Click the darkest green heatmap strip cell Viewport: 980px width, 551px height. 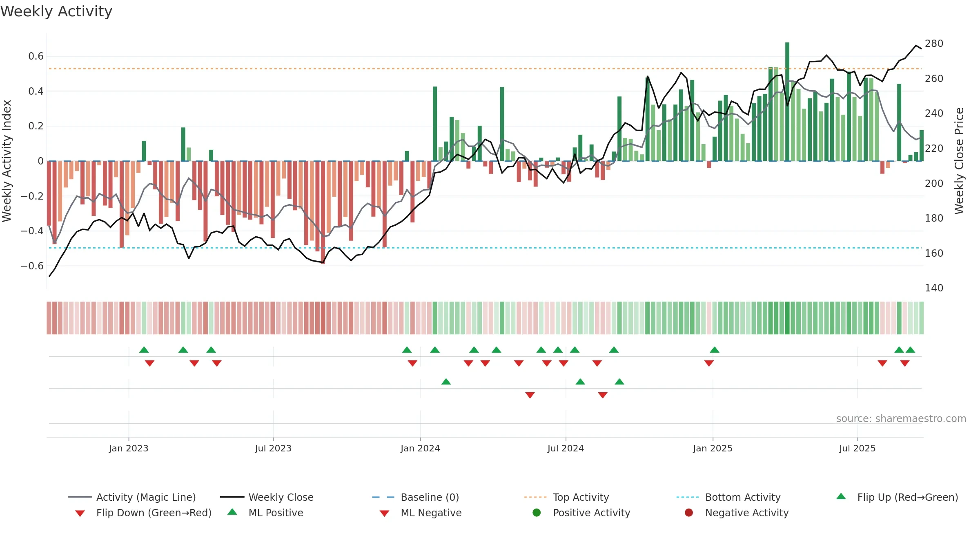[787, 318]
